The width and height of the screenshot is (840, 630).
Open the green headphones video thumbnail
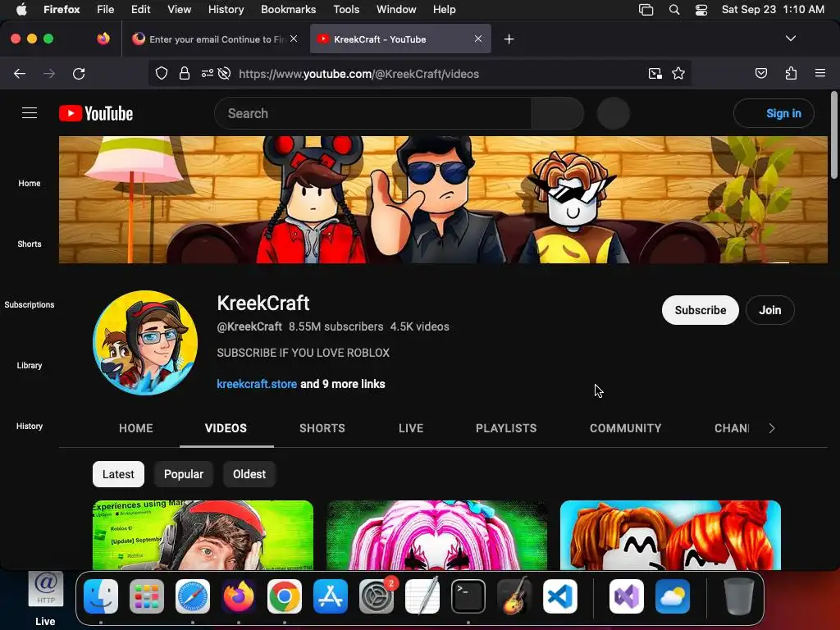tap(203, 535)
